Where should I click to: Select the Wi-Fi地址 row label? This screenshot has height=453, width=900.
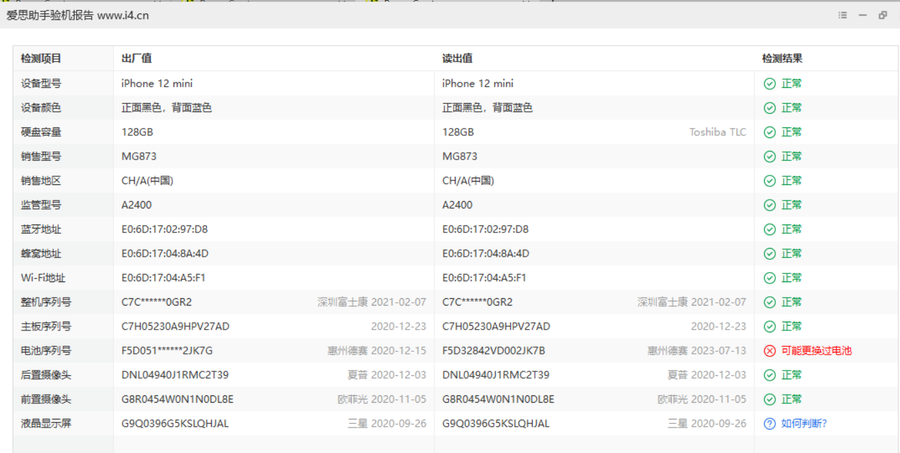[x=43, y=278]
